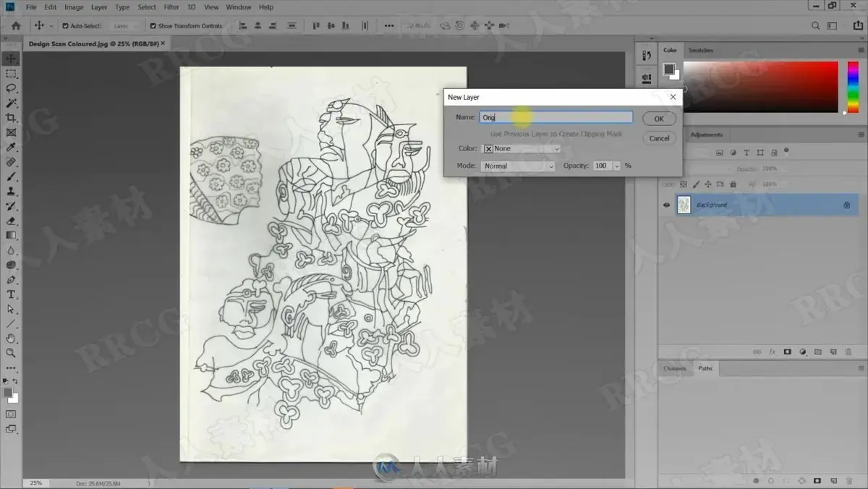Open the Filter menu

tap(171, 7)
